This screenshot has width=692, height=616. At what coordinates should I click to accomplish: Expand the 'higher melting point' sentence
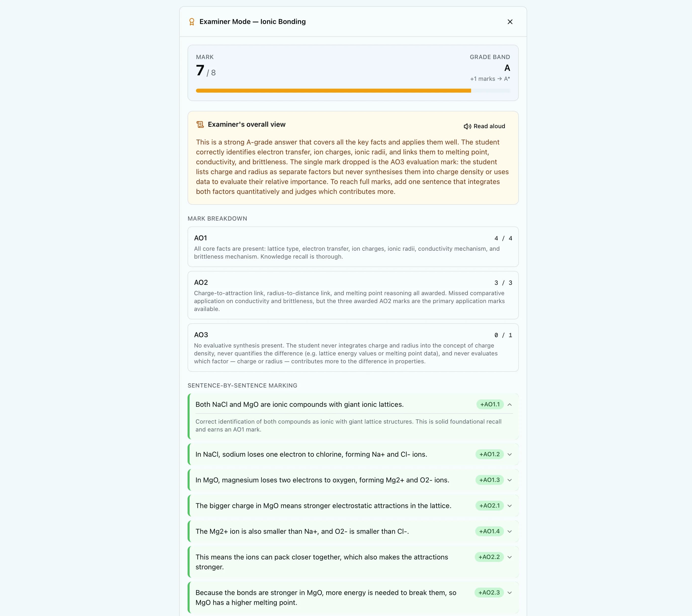tap(509, 593)
